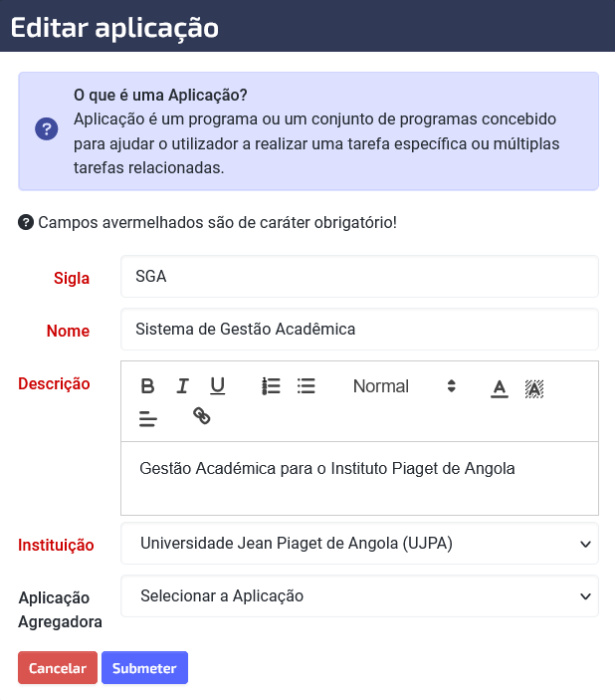This screenshot has width=615, height=700.
Task: Open the Normal heading style dropdown
Action: (404, 386)
